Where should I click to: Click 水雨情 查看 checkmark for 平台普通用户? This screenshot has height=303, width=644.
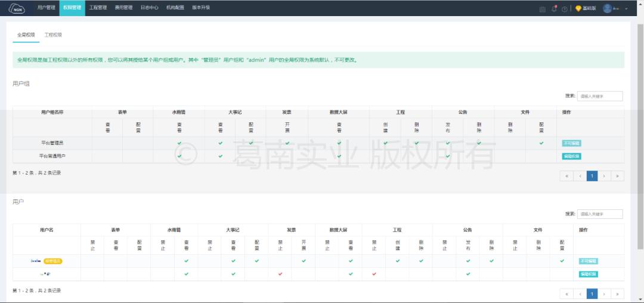(179, 156)
